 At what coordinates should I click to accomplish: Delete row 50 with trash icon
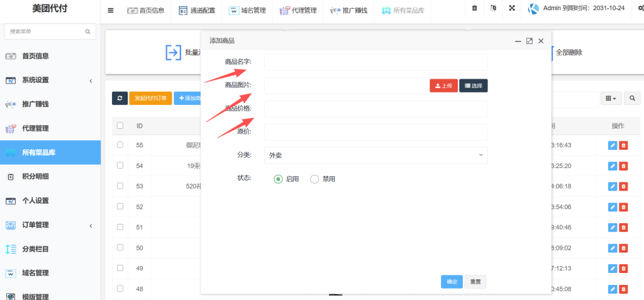coord(623,248)
